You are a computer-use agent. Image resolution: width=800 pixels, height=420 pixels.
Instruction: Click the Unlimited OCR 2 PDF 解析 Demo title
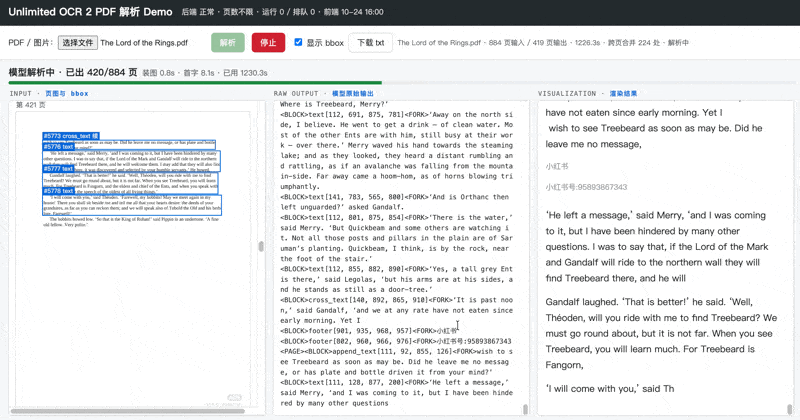tap(90, 12)
